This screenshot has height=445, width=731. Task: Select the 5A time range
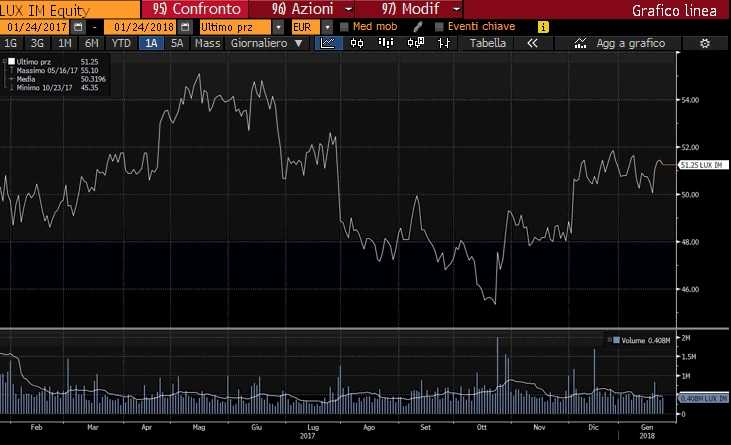(x=177, y=43)
